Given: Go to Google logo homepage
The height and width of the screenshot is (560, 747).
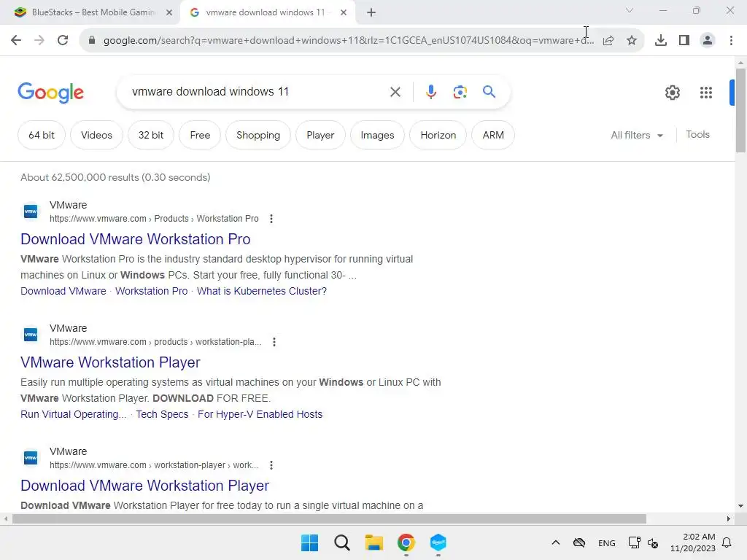Looking at the screenshot, I should click(x=50, y=93).
